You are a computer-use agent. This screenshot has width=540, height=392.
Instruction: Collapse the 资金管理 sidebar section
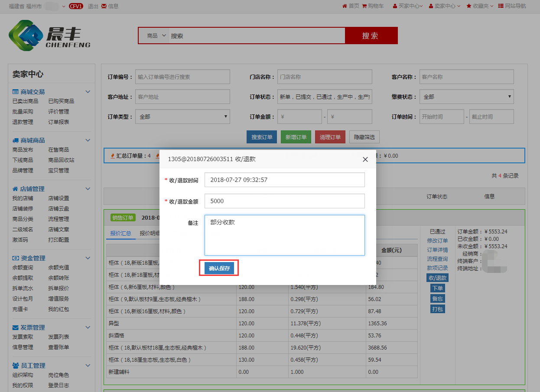point(88,258)
